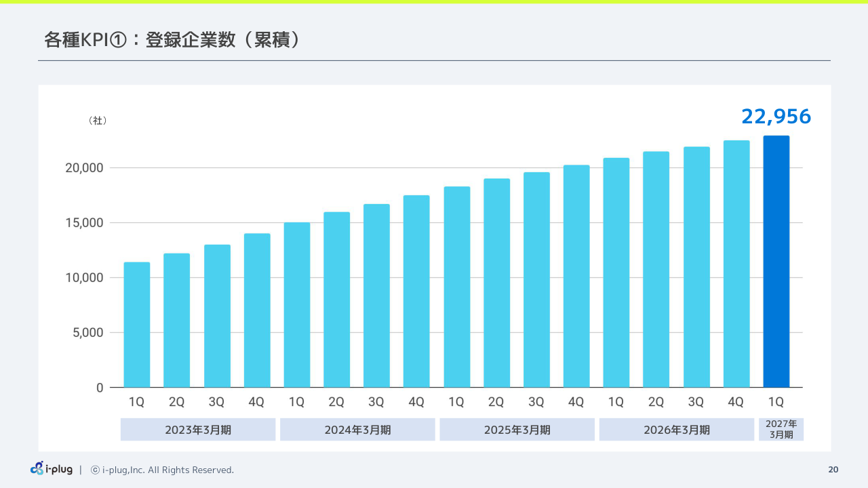
Task: Click the 2027年3月期 period label
Action: click(781, 430)
